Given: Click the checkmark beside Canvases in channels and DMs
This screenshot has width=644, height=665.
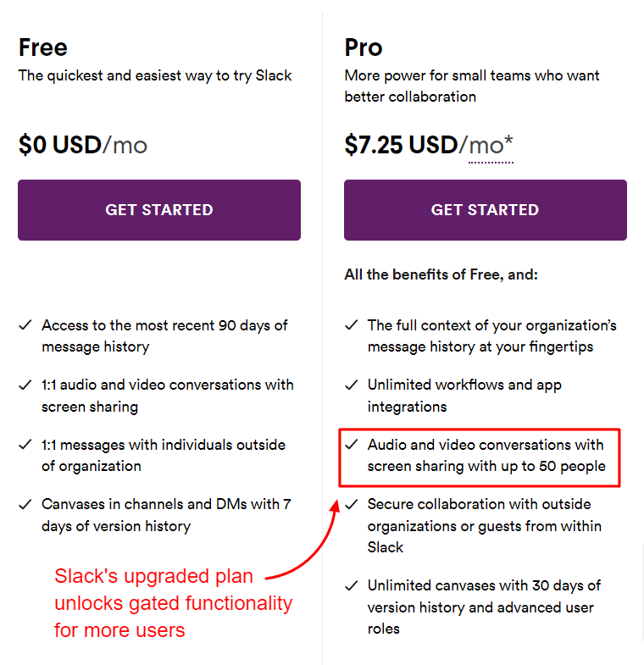Looking at the screenshot, I should [25, 505].
